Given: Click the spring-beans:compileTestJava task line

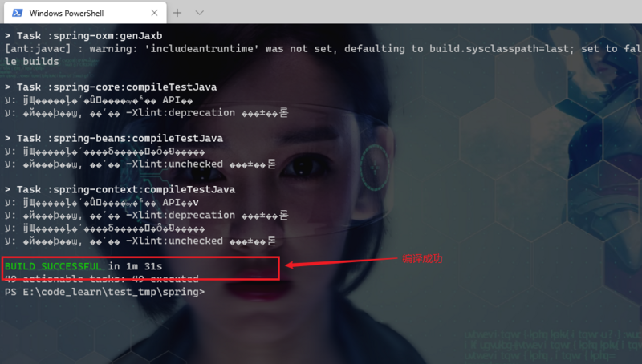Looking at the screenshot, I should 114,138.
